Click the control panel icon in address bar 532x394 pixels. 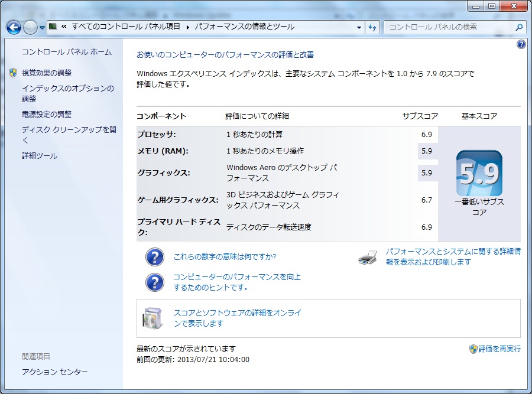[x=53, y=27]
